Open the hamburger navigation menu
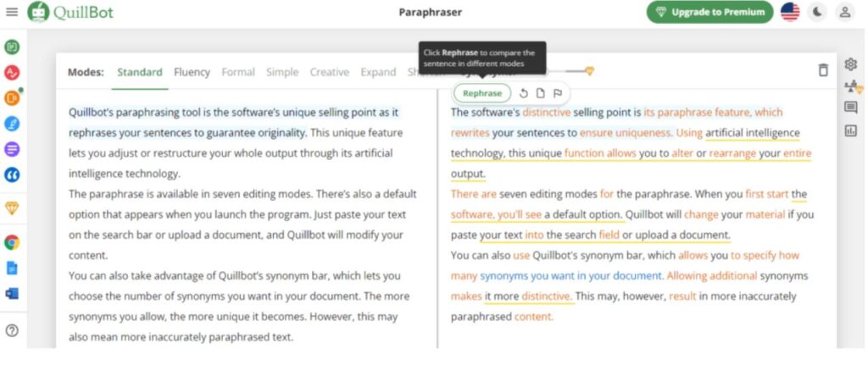The height and width of the screenshot is (382, 868). point(12,12)
